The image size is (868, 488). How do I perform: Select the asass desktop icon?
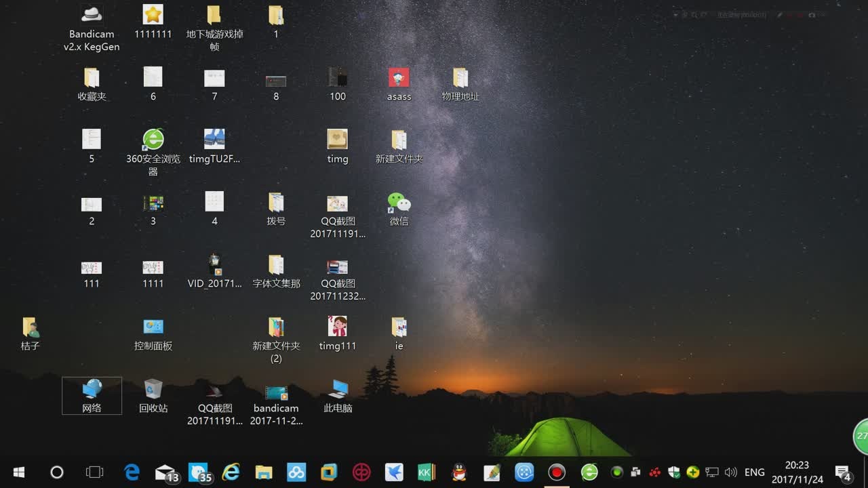(x=399, y=84)
